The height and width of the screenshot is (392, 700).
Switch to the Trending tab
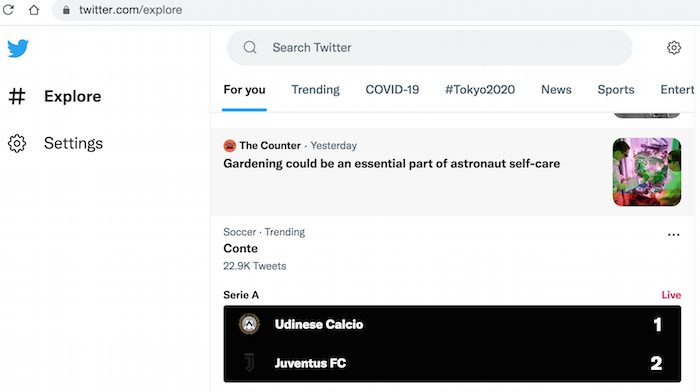tap(316, 90)
